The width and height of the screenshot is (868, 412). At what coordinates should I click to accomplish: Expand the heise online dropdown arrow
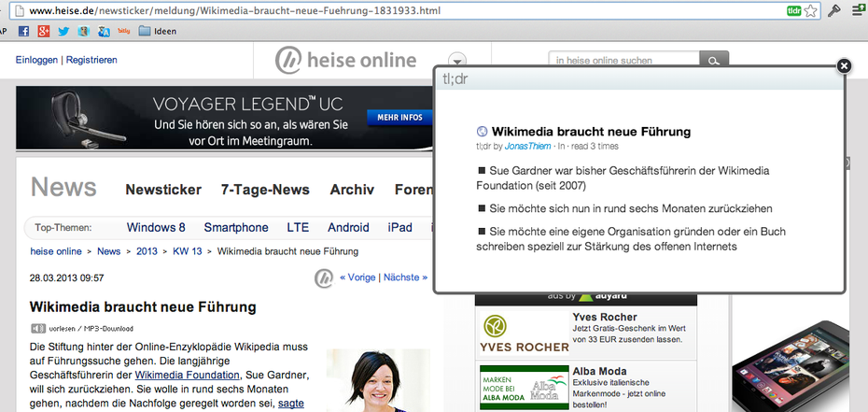pos(457,61)
